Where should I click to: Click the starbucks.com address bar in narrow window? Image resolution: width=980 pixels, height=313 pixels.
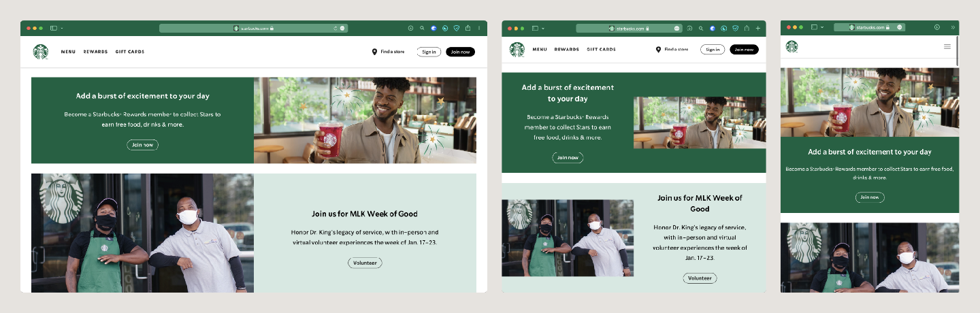click(x=869, y=27)
